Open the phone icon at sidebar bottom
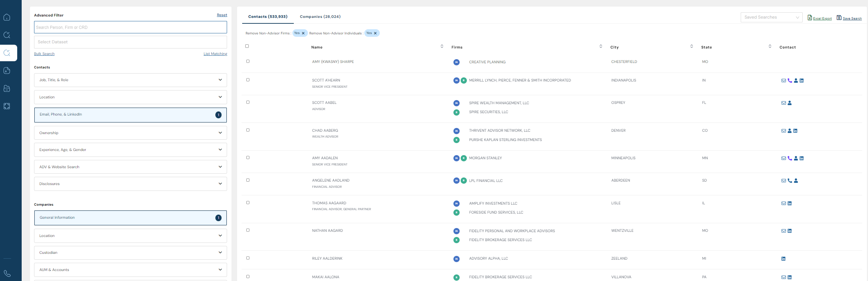The image size is (868, 281). (x=7, y=273)
